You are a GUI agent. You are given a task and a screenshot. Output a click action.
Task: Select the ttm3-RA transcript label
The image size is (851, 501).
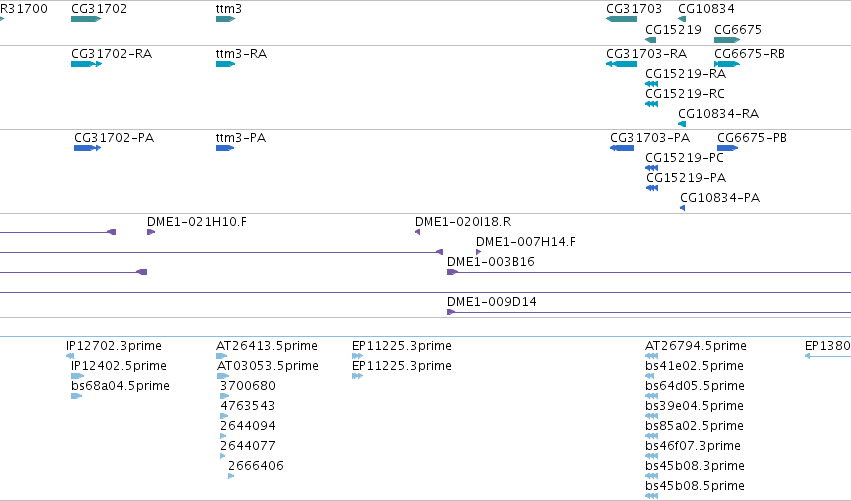(x=241, y=54)
